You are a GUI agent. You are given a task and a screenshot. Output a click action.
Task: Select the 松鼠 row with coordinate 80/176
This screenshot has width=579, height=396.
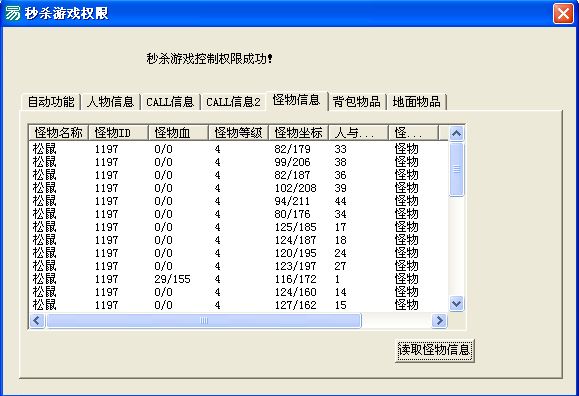pos(239,214)
